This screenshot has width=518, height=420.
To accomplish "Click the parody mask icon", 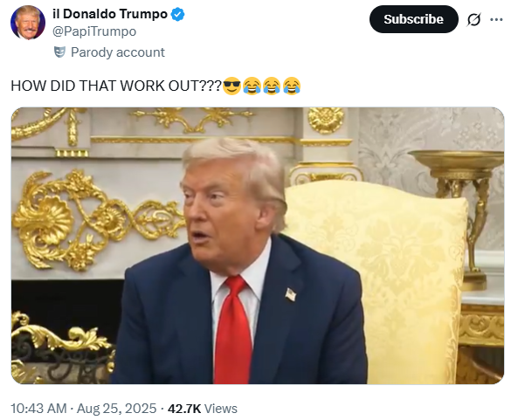I will [59, 52].
